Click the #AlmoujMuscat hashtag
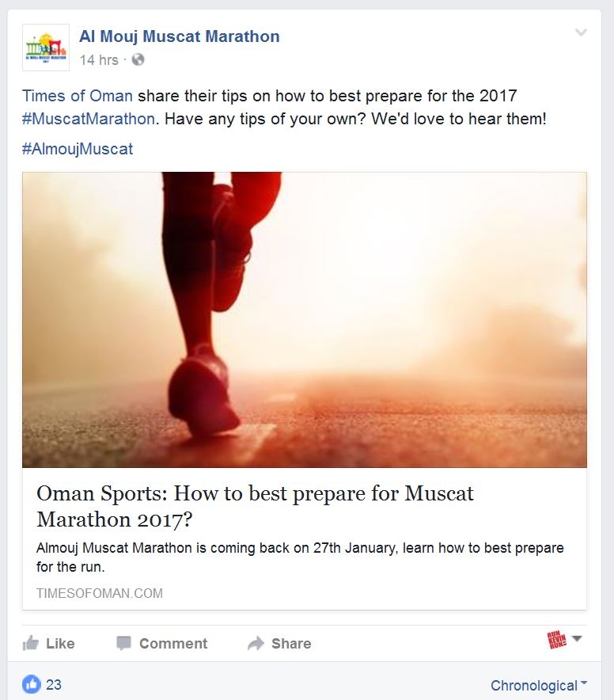 (78, 149)
